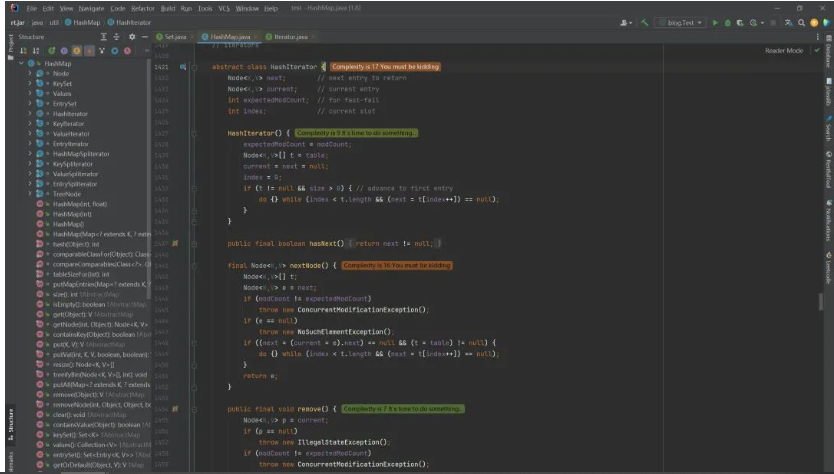Expand the KeySet class node

pos(30,84)
